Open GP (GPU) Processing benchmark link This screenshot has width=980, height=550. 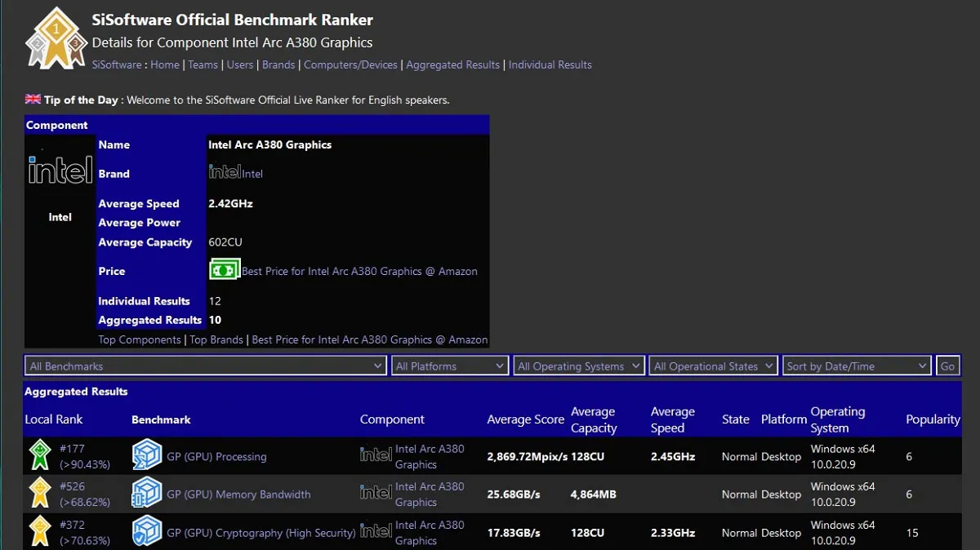216,456
